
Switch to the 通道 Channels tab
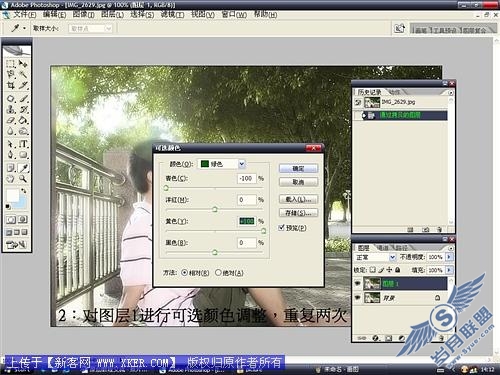[x=383, y=248]
